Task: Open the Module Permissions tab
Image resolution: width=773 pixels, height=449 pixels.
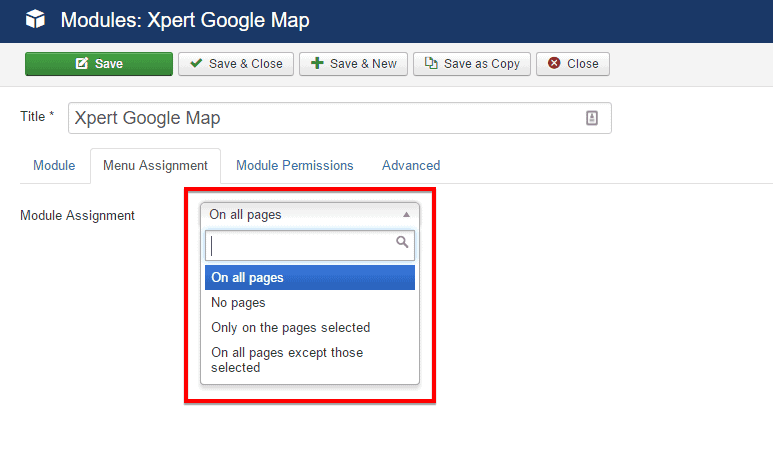Action: click(x=295, y=166)
